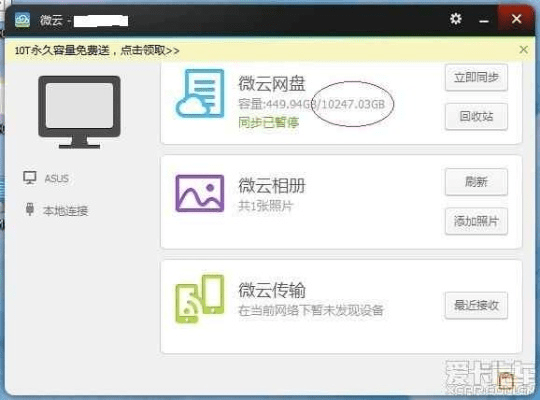Minimize the 微云 window
540x400 pixels.
pyautogui.click(x=484, y=21)
